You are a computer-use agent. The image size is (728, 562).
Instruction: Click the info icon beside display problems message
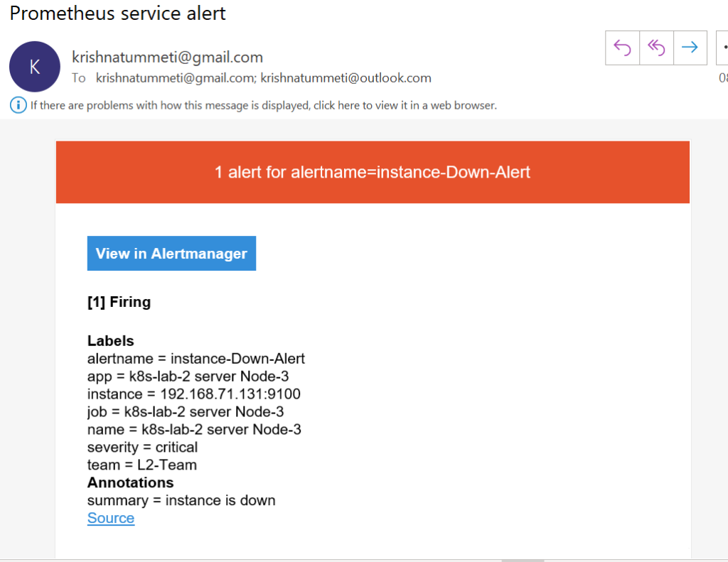[18, 105]
